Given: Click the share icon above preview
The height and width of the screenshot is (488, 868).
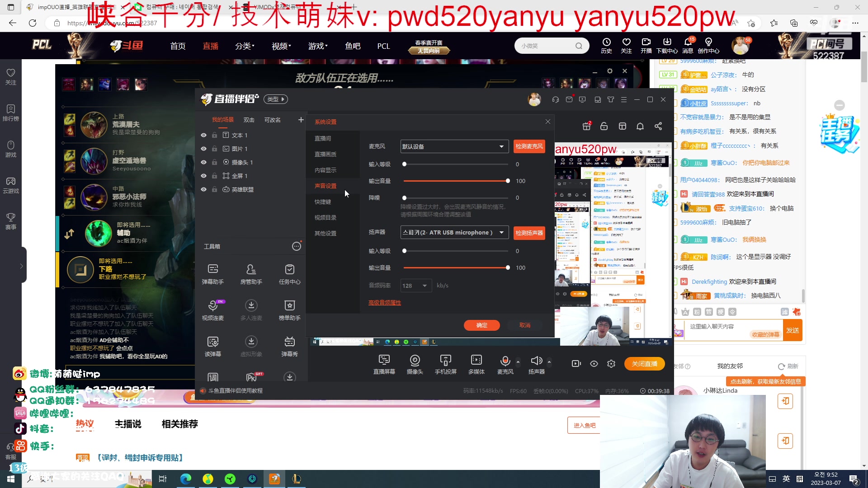Looking at the screenshot, I should click(658, 126).
